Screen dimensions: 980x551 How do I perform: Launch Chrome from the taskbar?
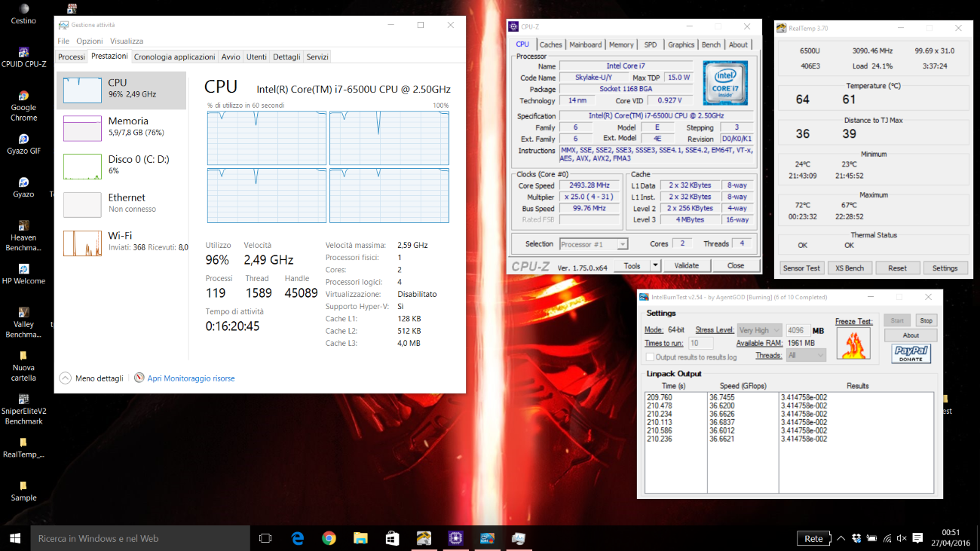point(329,538)
